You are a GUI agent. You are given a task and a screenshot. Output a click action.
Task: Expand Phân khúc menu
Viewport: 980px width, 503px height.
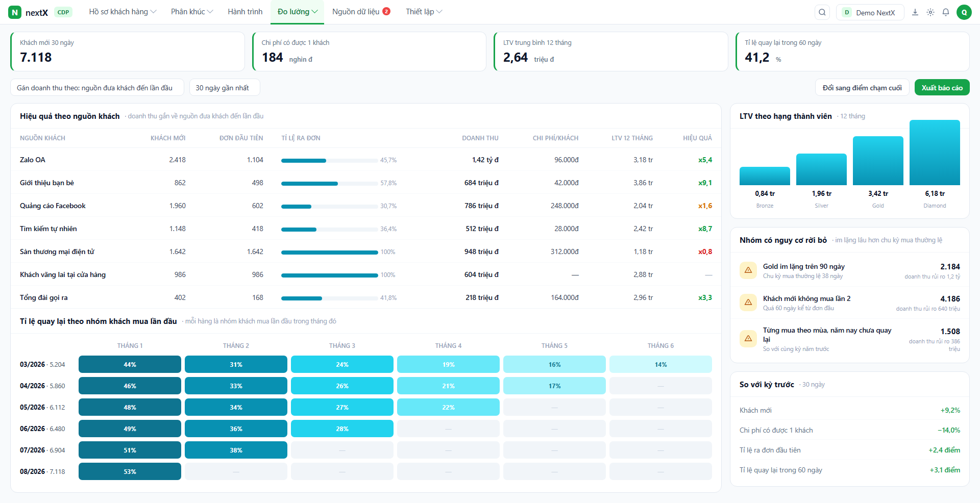click(192, 12)
